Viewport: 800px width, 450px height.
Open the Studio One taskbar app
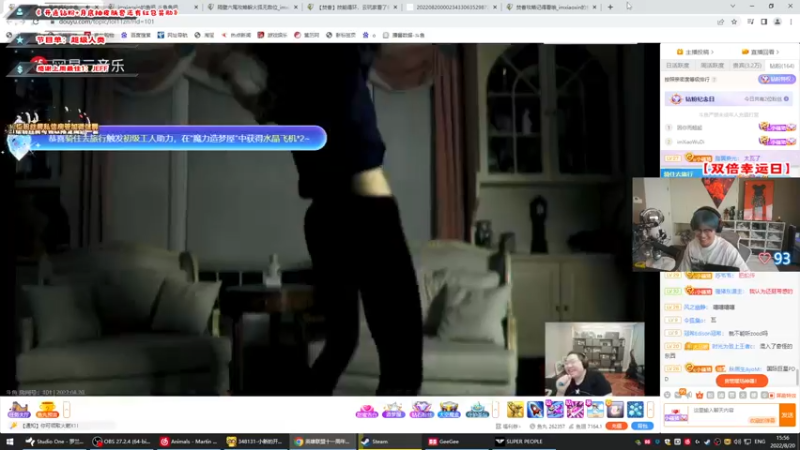point(55,441)
